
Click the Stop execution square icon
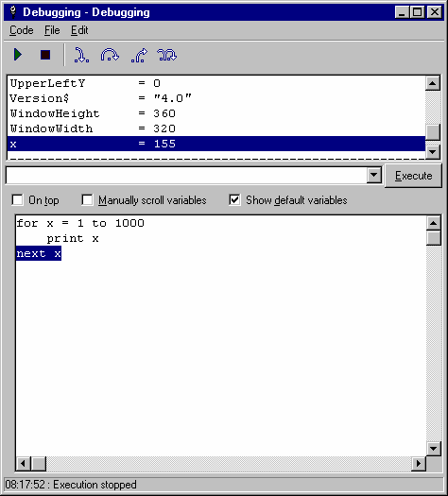(45, 55)
